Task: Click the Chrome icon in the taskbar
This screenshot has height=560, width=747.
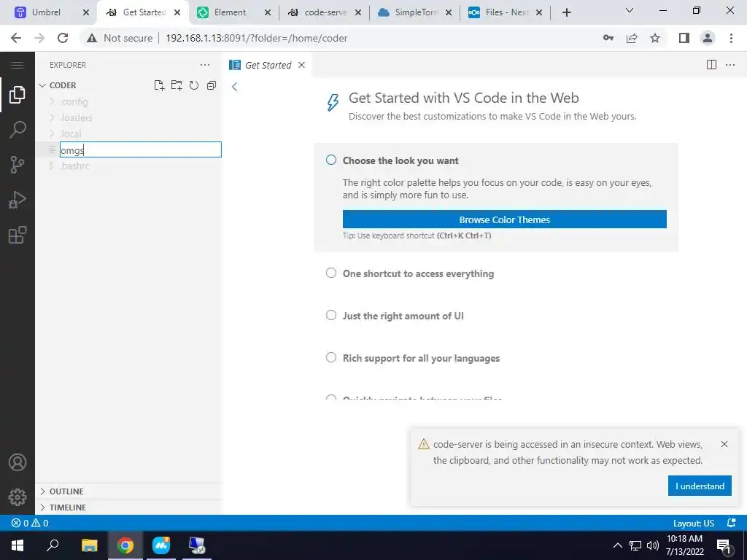Action: click(x=125, y=545)
